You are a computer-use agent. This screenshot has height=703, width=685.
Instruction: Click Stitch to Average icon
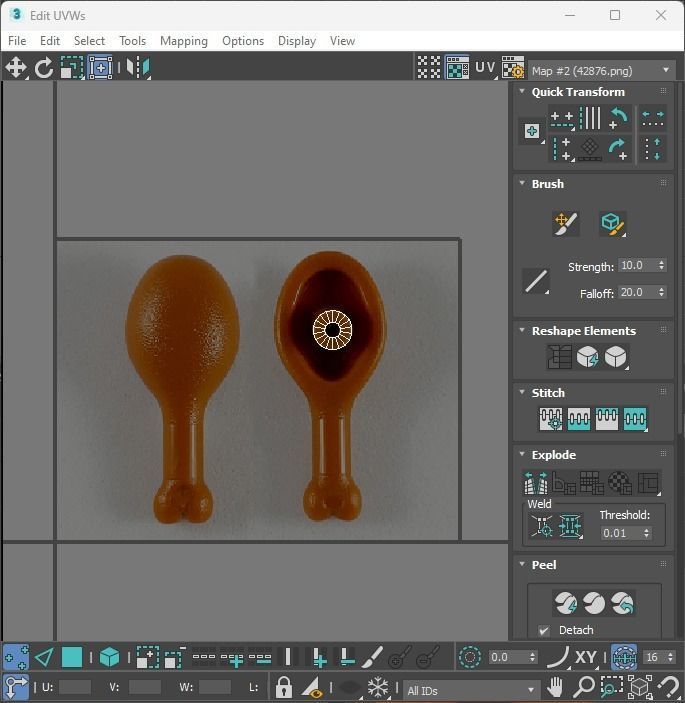(579, 419)
